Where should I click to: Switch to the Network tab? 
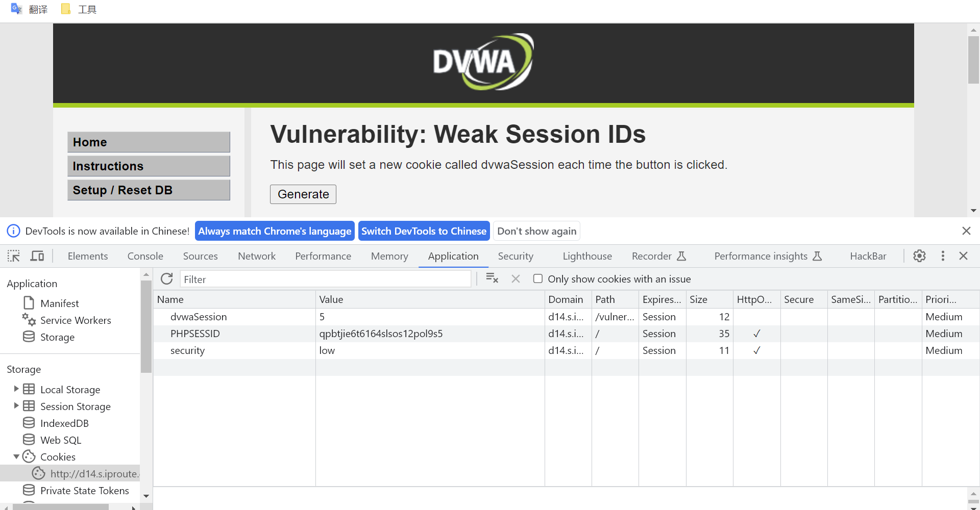(x=256, y=256)
